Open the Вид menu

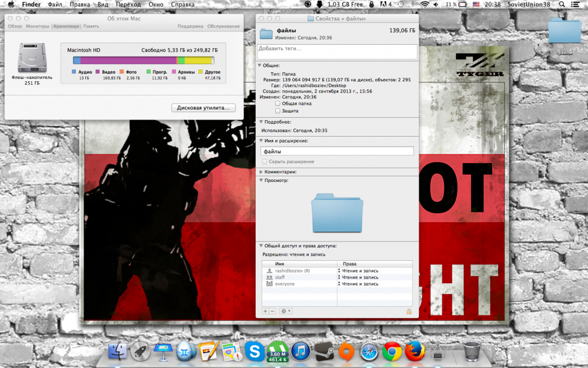102,4
